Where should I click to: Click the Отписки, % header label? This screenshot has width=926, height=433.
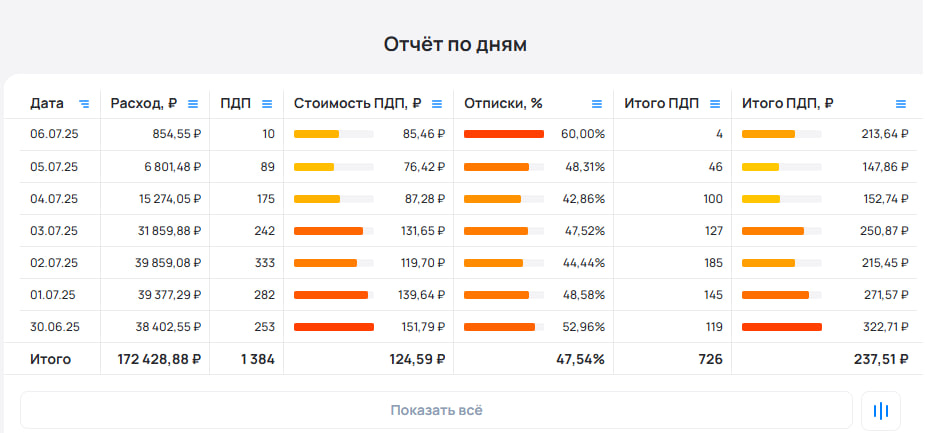(x=503, y=103)
